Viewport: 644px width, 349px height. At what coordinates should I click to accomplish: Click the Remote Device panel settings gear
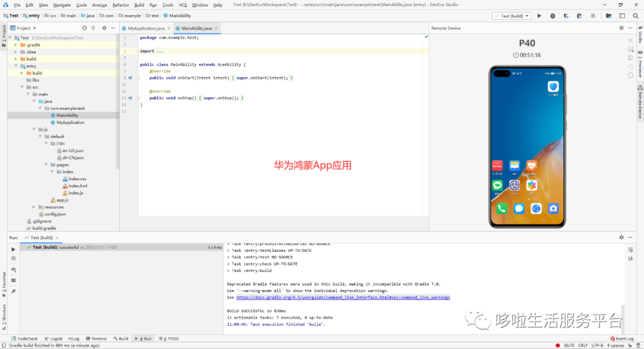[621, 28]
